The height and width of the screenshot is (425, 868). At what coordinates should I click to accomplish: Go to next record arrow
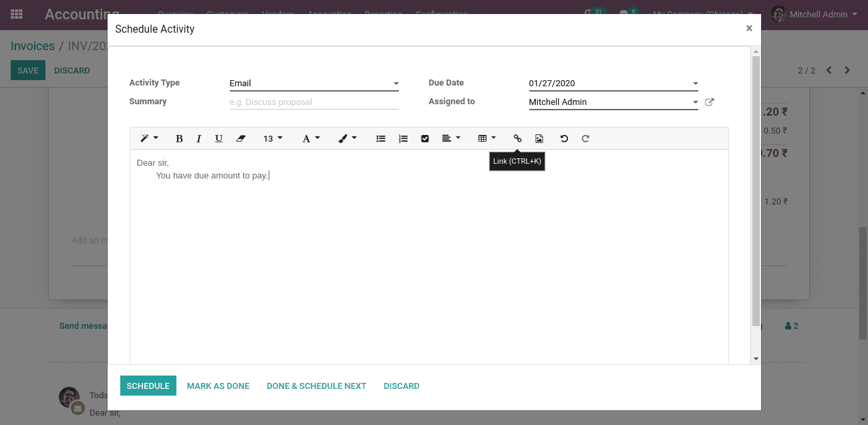pos(847,70)
